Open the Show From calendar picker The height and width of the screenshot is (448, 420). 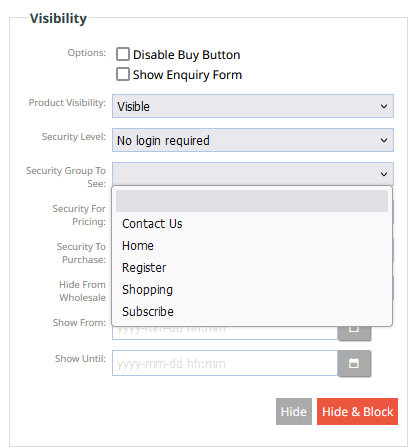click(354, 333)
